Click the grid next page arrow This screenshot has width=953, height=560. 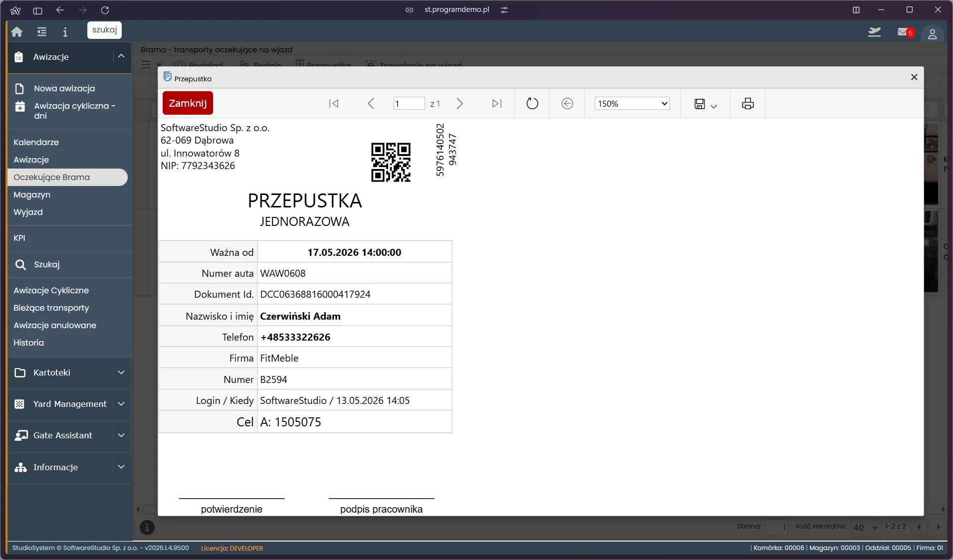pos(938,527)
